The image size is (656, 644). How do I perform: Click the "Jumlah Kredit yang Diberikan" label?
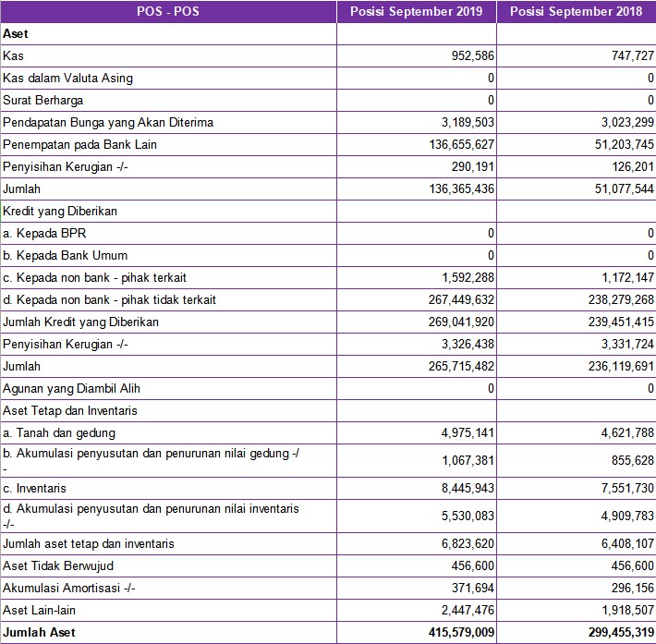coord(80,322)
